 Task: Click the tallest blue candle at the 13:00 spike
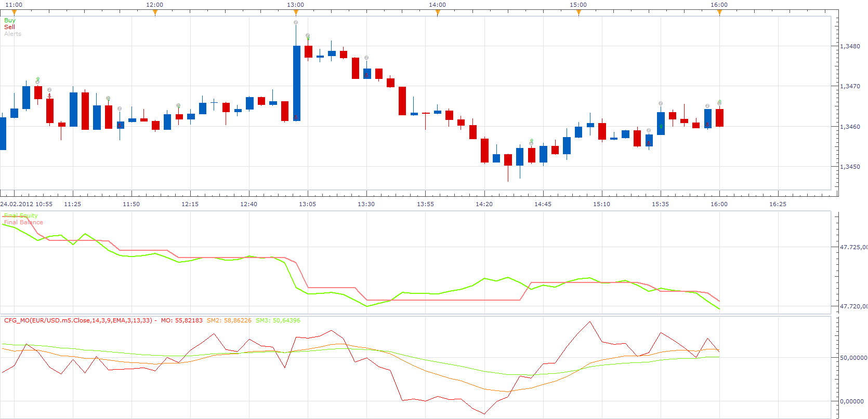point(297,83)
